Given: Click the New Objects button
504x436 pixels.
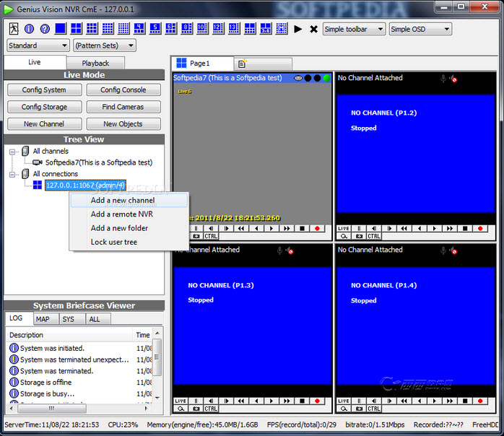Looking at the screenshot, I should (123, 124).
